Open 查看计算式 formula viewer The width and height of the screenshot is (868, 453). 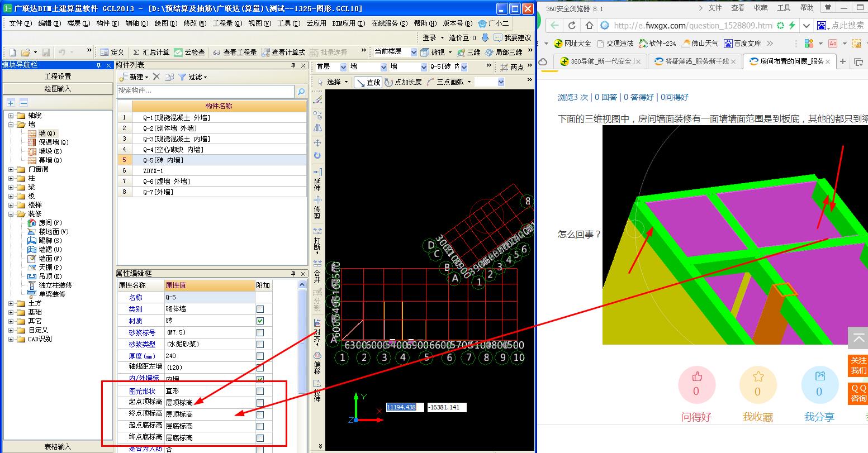[283, 52]
